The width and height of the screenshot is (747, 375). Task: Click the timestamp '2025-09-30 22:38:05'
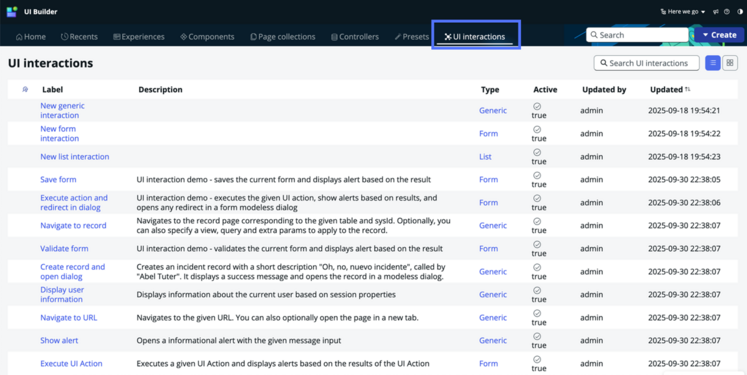click(x=684, y=180)
